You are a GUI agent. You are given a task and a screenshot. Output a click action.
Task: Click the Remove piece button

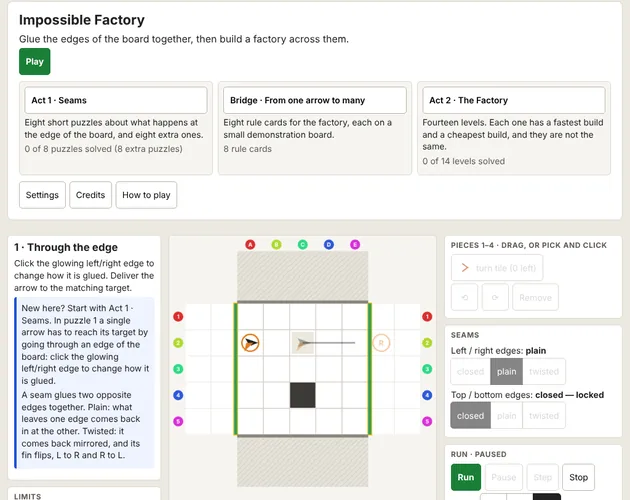(535, 297)
